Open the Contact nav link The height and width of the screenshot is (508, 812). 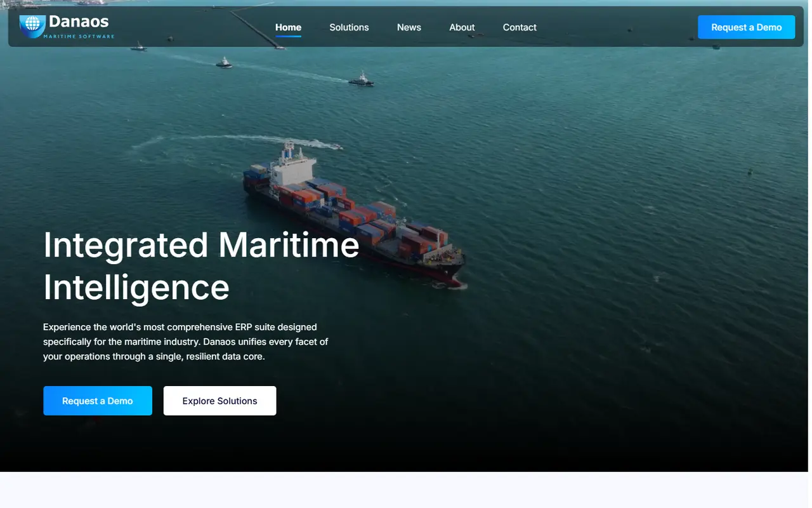pyautogui.click(x=520, y=27)
